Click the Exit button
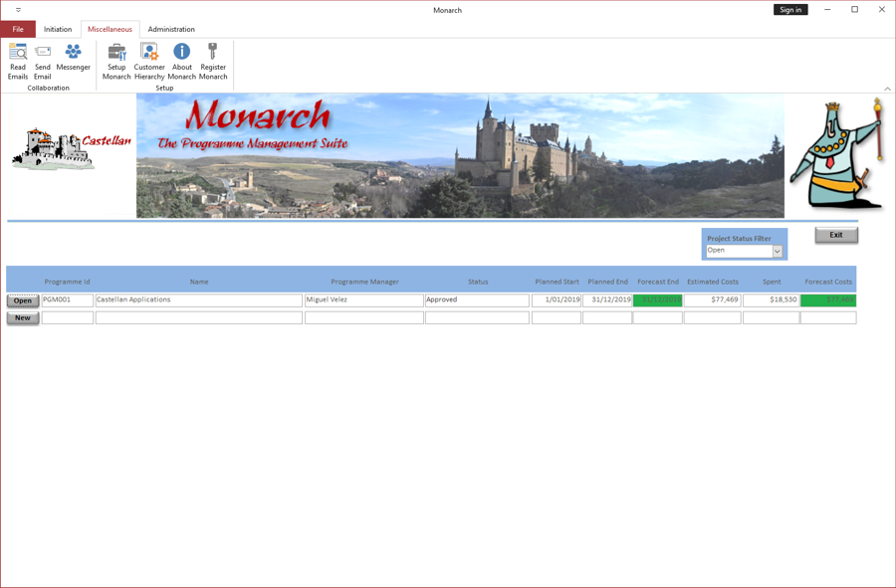 point(836,235)
